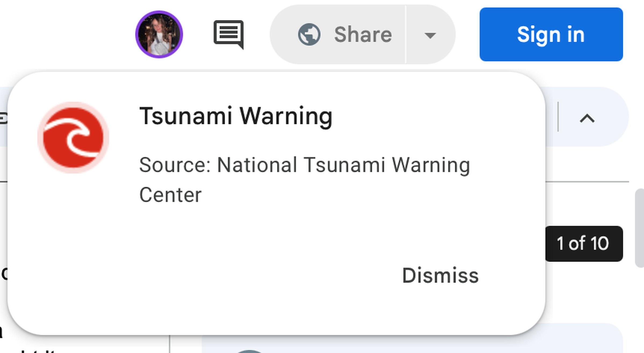Click the red tsunami wave icon

pyautogui.click(x=73, y=137)
